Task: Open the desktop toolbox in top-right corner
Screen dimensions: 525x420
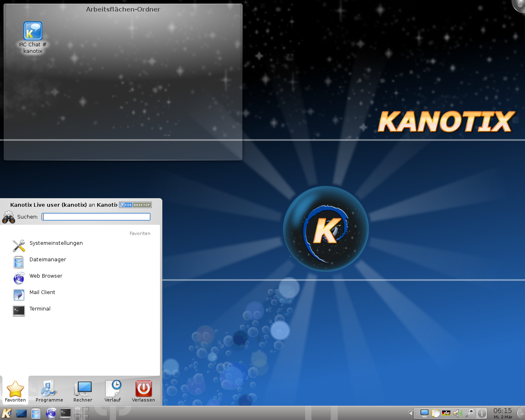Action: click(x=519, y=5)
